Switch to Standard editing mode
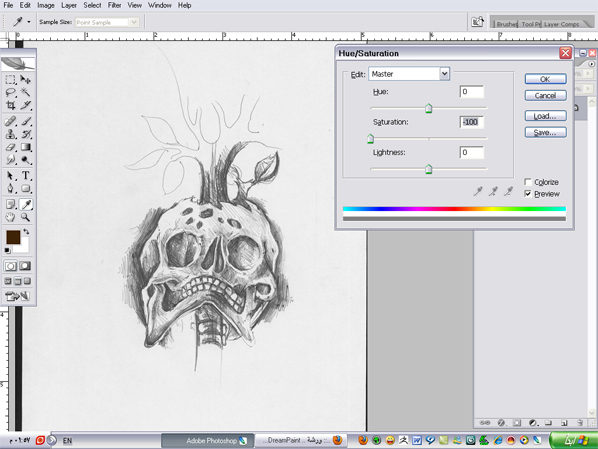Viewport: 598px width, 449px height. [11, 266]
